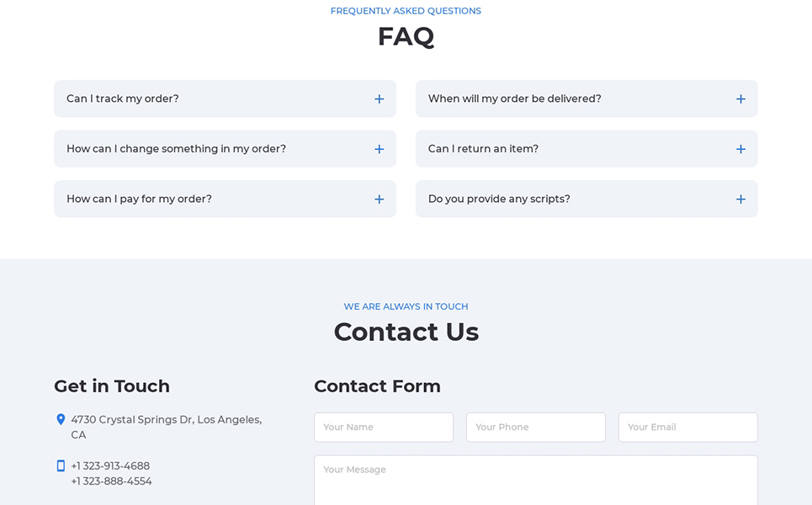The image size is (812, 505).
Task: Click plus icon next to "How can I change something in my order?"
Action: (379, 149)
